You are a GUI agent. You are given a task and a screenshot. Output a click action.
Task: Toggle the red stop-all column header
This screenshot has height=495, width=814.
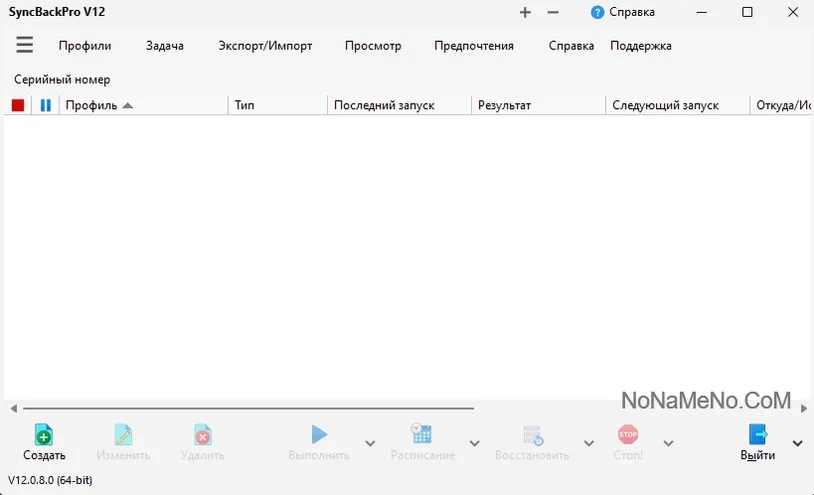point(18,105)
